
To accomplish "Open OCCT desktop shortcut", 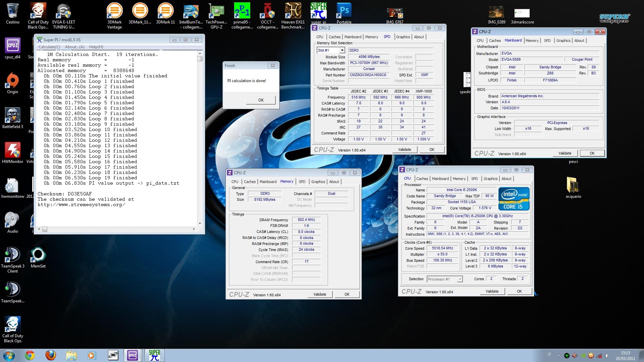I will [268, 16].
